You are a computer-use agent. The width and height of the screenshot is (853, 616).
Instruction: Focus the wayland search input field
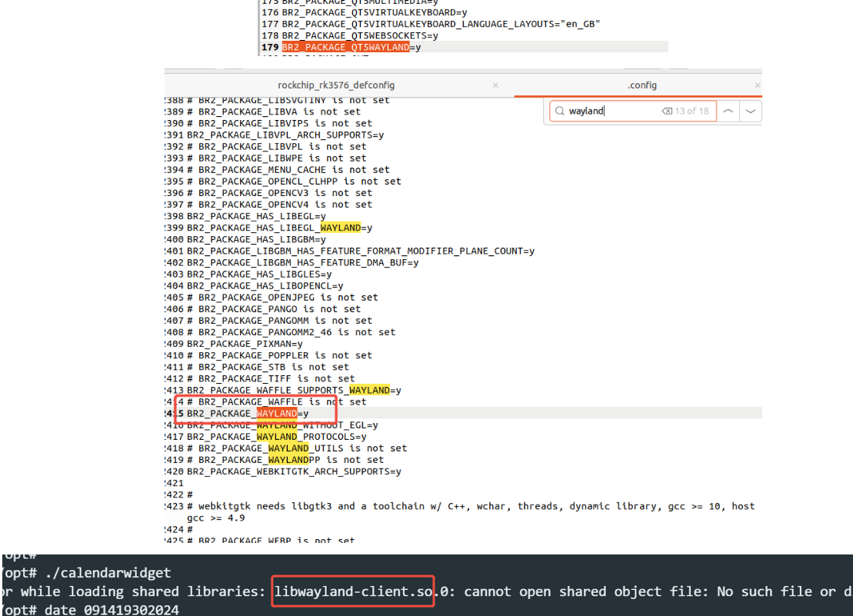611,111
